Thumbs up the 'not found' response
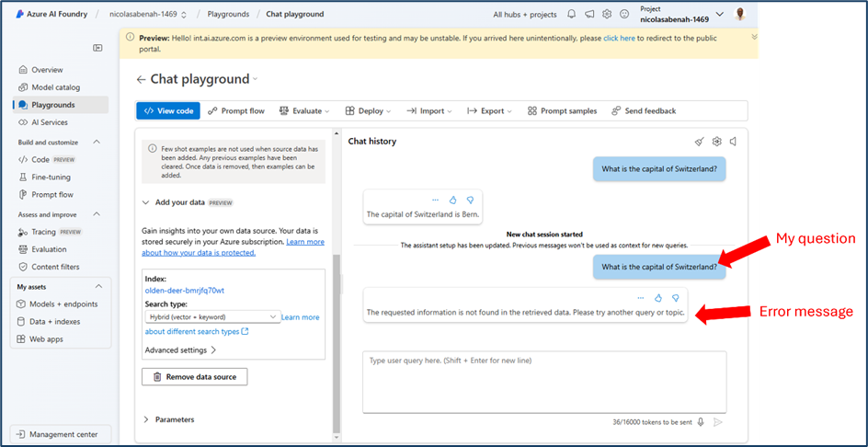868x447 pixels. tap(658, 298)
